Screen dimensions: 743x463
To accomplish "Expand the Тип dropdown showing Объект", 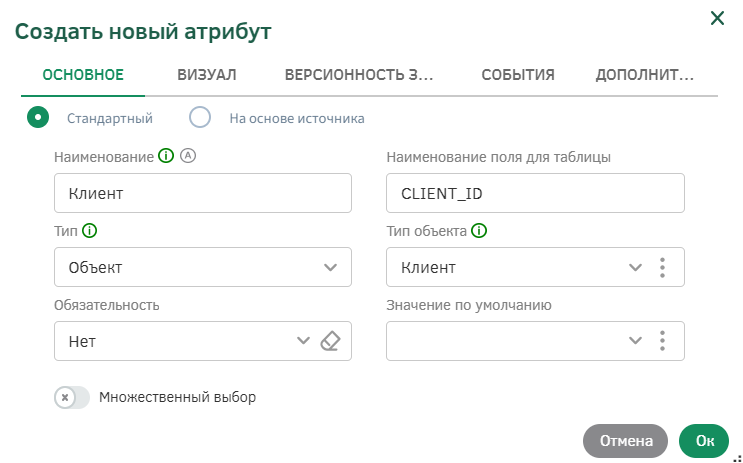I will pos(203,267).
